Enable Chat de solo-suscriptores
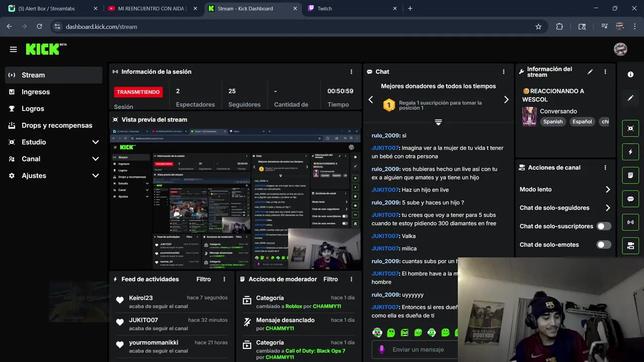The height and width of the screenshot is (362, 644). click(x=603, y=226)
